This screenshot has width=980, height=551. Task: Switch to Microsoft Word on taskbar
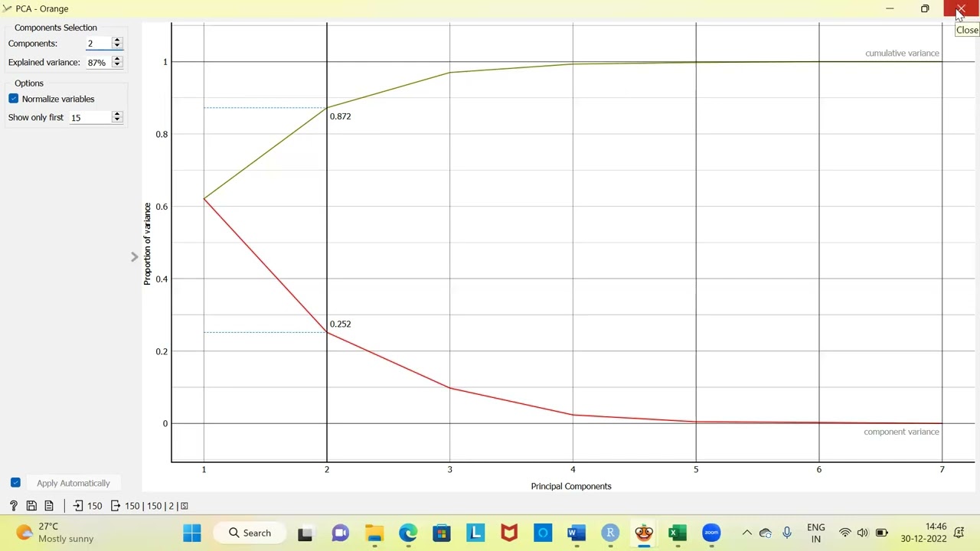[577, 533]
